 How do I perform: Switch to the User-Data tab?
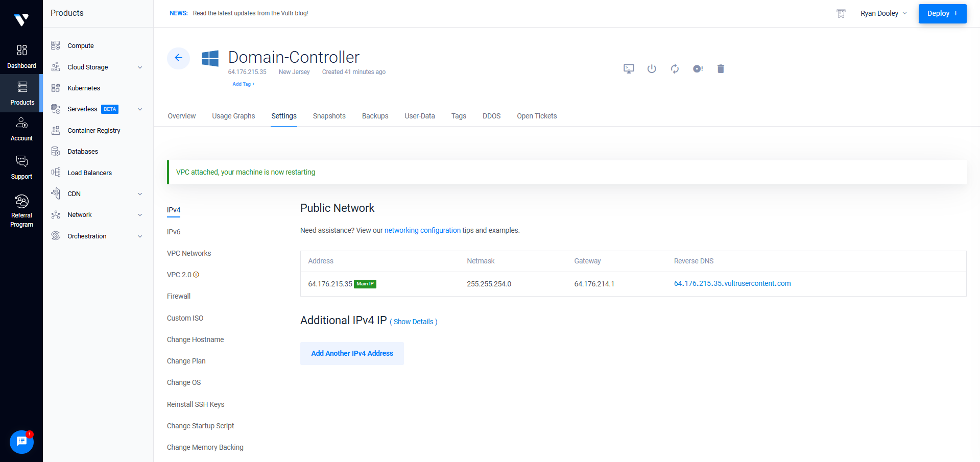click(x=420, y=116)
